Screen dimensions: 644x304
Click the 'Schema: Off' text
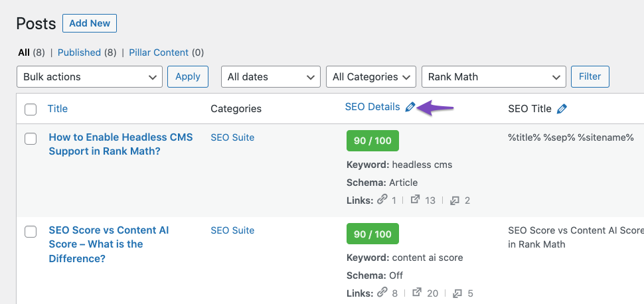coord(374,275)
